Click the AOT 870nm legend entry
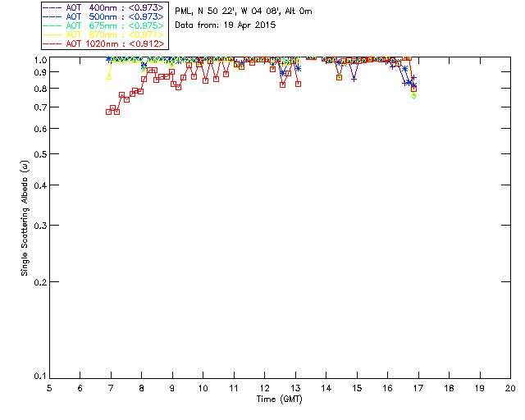The image size is (525, 420). [103, 34]
